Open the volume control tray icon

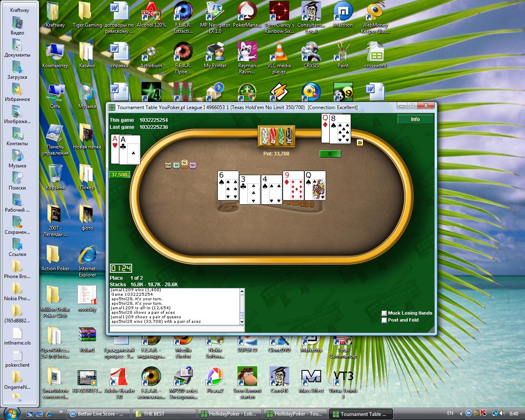503,413
